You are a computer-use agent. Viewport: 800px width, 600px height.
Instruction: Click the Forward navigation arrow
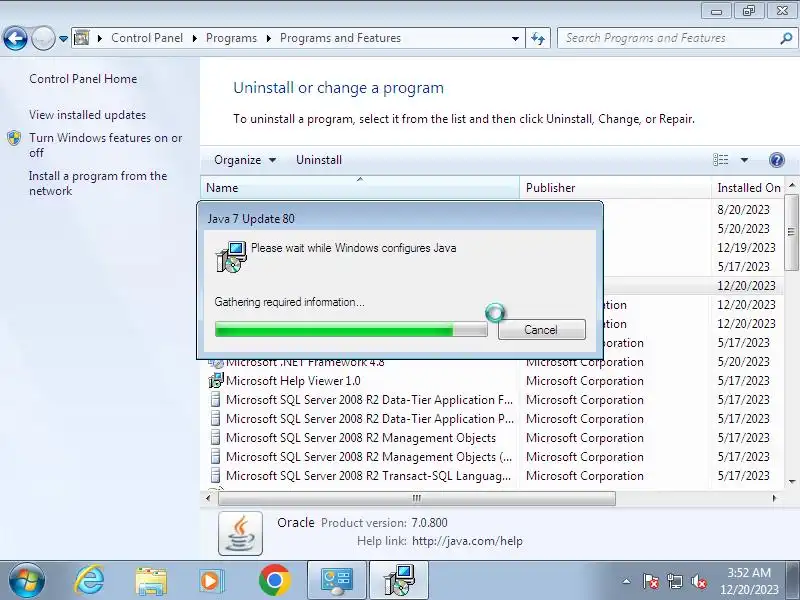(43, 38)
